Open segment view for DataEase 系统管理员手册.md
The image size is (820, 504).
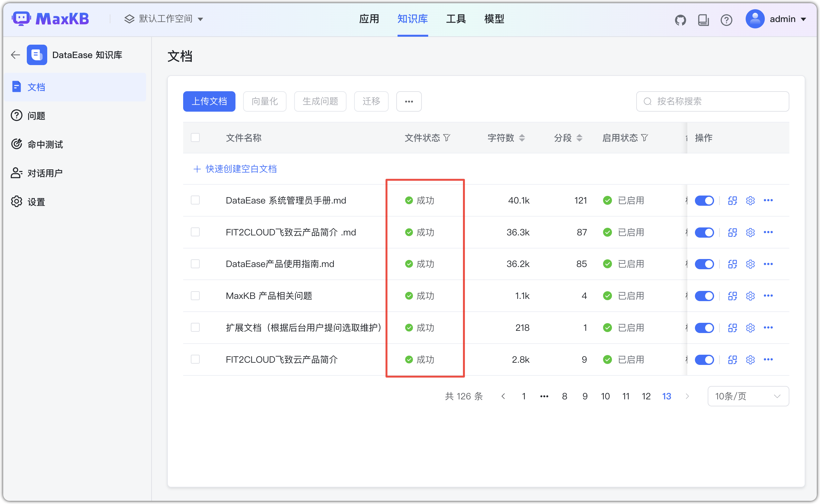click(732, 200)
